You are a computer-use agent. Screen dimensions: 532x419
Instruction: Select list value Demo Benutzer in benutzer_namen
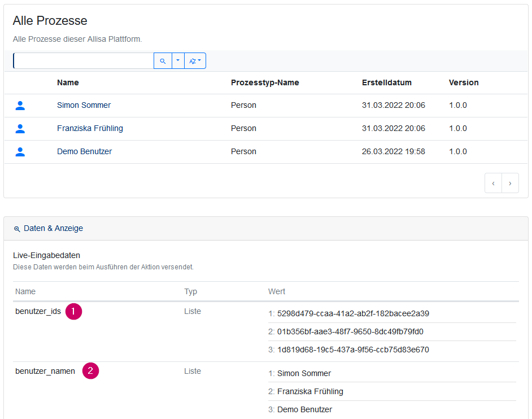(x=304, y=409)
